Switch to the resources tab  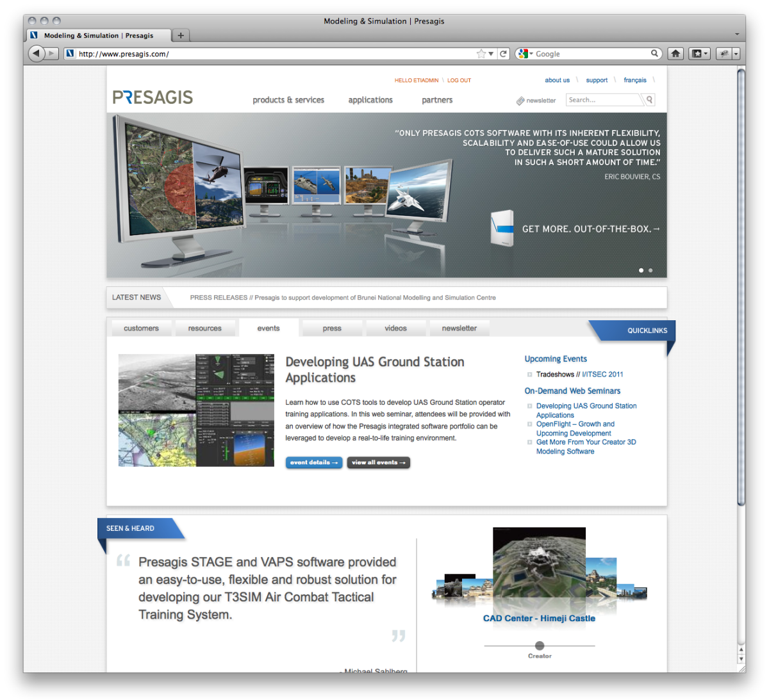point(204,328)
